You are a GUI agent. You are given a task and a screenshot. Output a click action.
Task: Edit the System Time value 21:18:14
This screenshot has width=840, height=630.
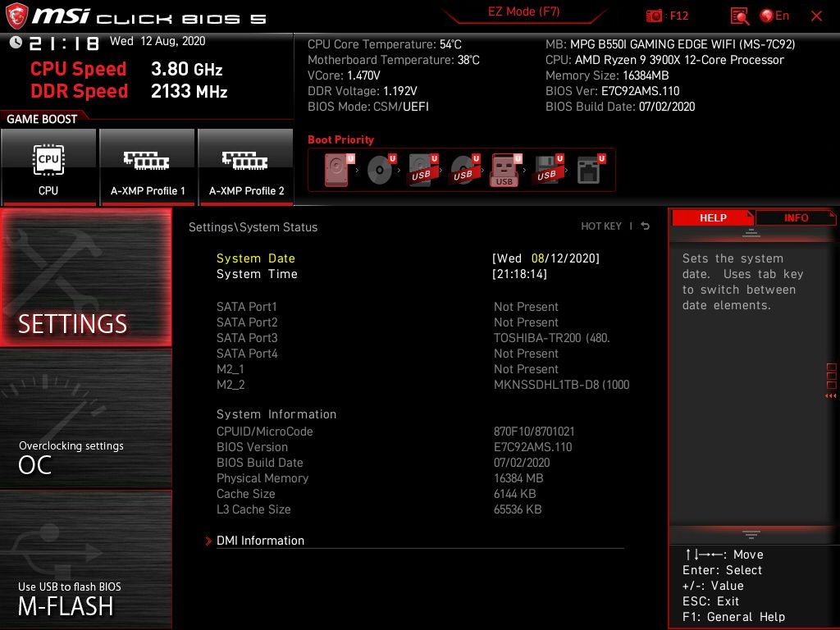(x=519, y=274)
